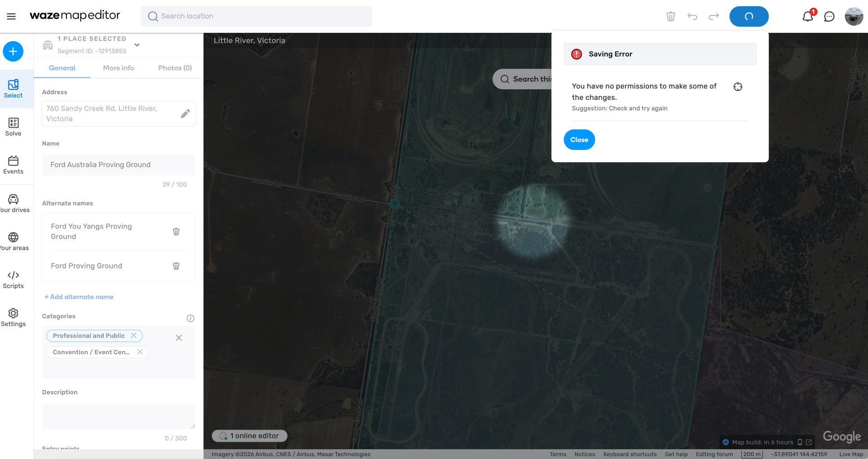Edit address using the pencil icon

185,114
